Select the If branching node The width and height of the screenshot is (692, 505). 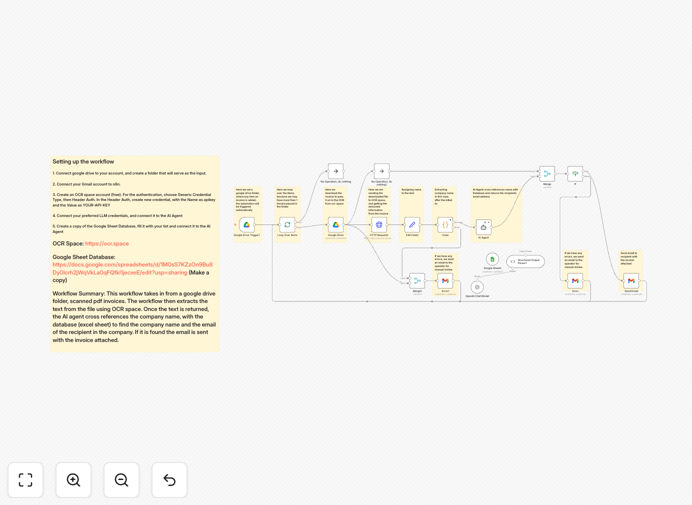pyautogui.click(x=575, y=174)
